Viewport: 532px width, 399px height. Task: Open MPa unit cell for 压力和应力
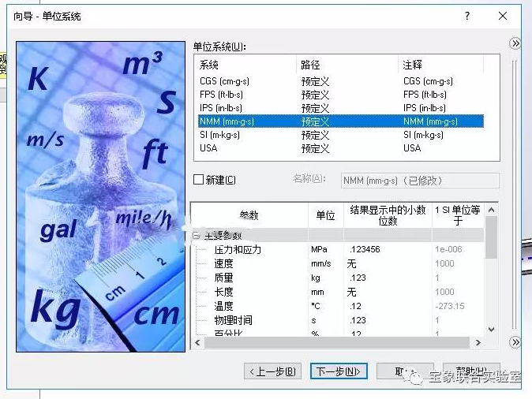325,249
